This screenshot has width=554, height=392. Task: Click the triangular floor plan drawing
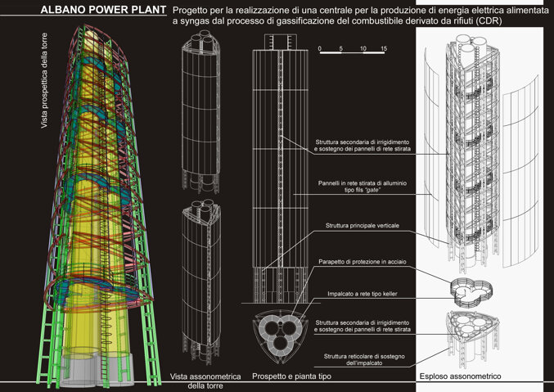click(281, 333)
